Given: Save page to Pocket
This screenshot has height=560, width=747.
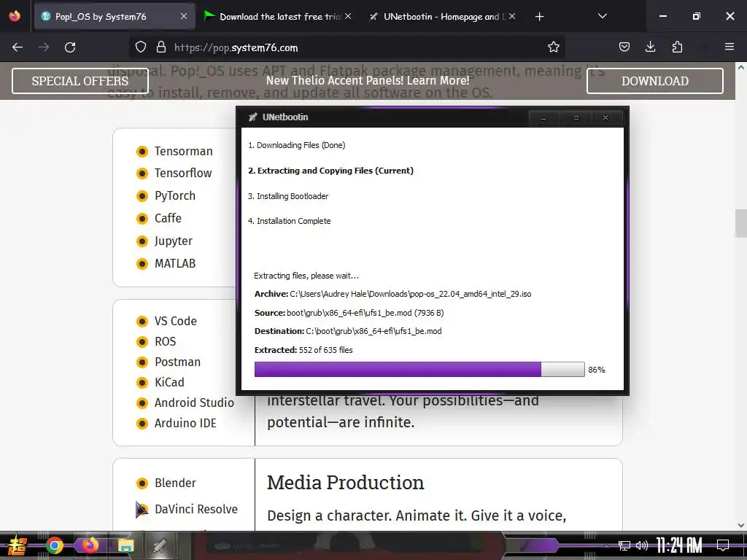Looking at the screenshot, I should (624, 47).
